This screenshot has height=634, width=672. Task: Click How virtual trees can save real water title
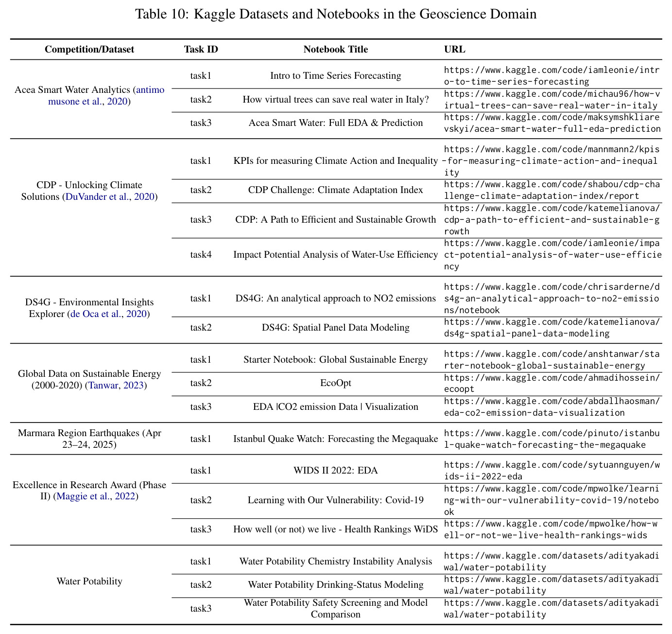pos(336,99)
